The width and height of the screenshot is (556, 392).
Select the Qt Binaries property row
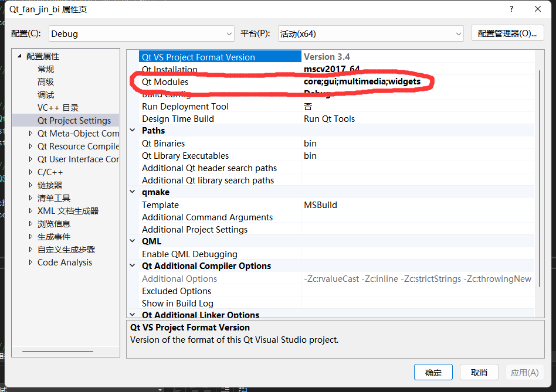click(x=337, y=143)
